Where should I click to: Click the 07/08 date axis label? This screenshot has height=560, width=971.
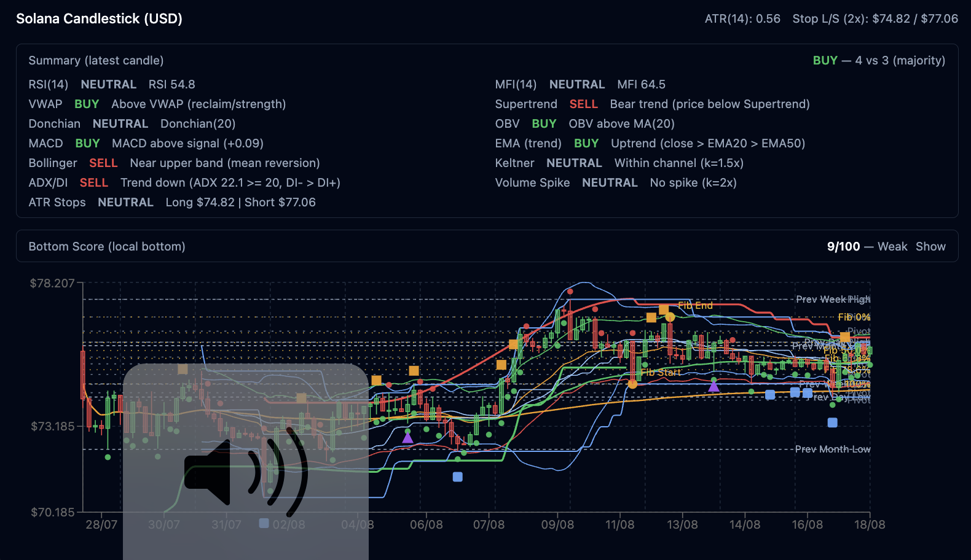point(489,524)
